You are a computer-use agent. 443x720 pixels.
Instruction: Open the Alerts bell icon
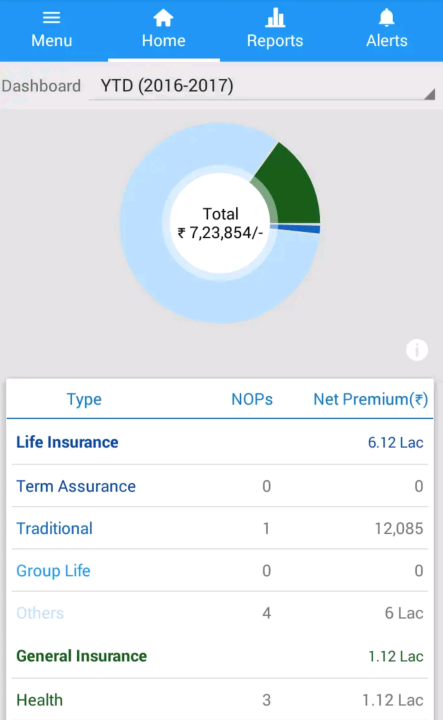click(387, 18)
